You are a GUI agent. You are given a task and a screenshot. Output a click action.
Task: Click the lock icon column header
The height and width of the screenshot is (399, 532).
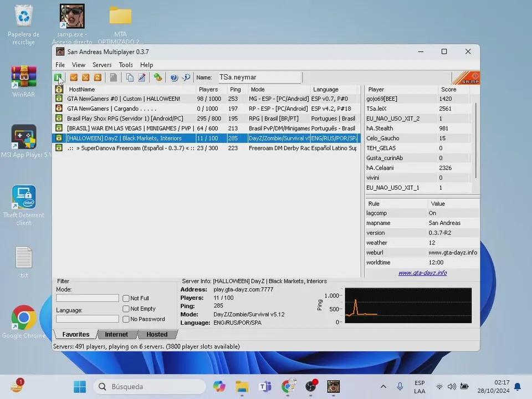tap(59, 89)
